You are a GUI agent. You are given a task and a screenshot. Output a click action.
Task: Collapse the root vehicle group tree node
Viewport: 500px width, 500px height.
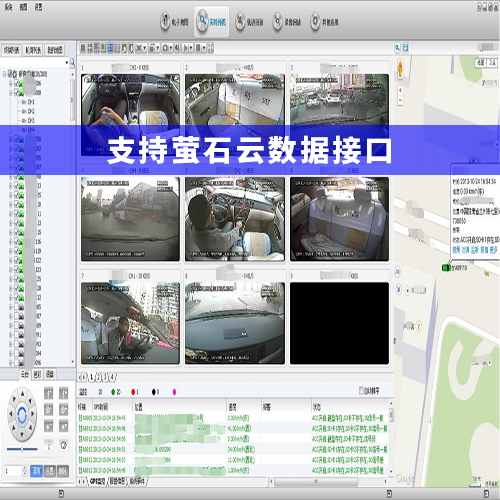point(4,74)
